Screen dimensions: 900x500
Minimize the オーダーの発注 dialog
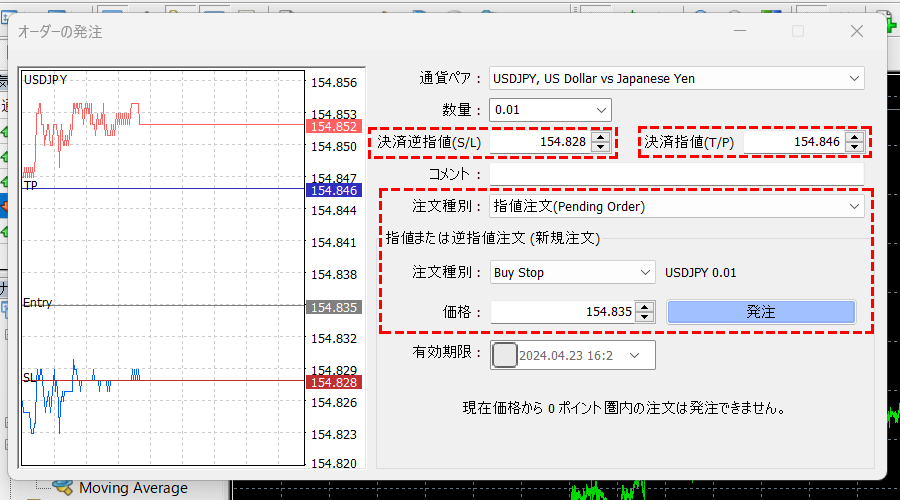[x=740, y=31]
